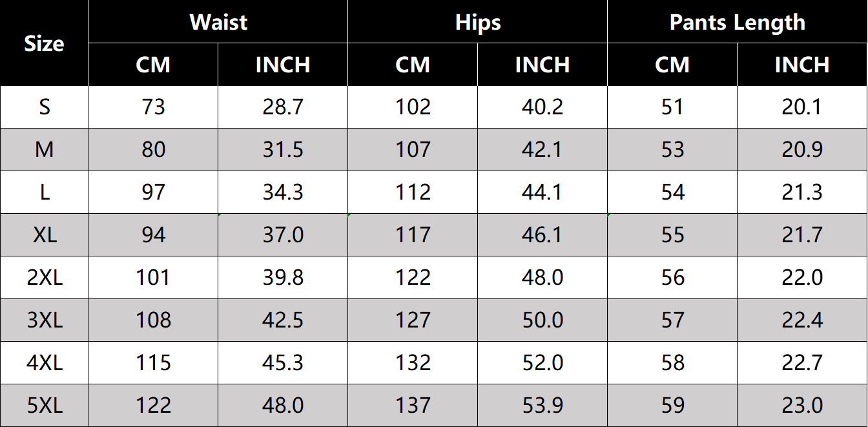This screenshot has width=868, height=427.
Task: Select the XL size row label
Action: [x=44, y=235]
